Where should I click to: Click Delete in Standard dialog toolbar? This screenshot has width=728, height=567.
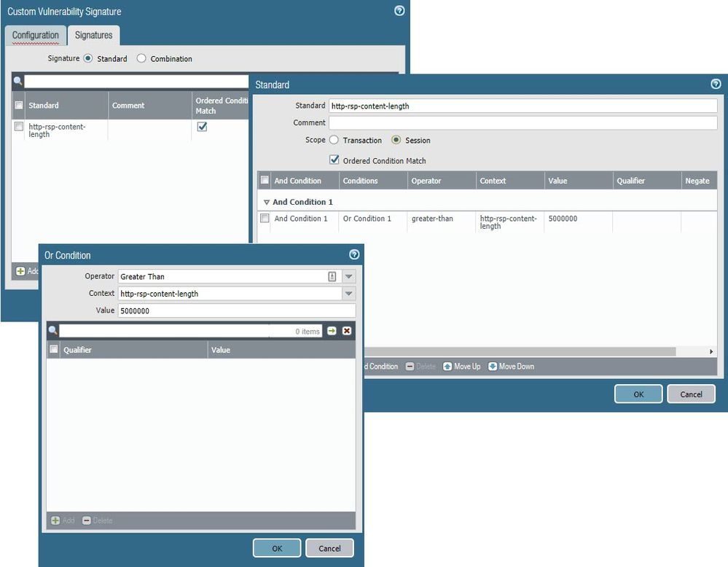420,367
